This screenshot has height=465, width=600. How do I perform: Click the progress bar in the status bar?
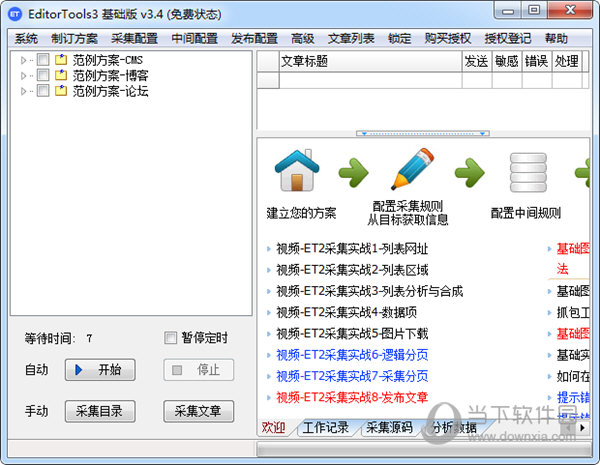[424, 449]
